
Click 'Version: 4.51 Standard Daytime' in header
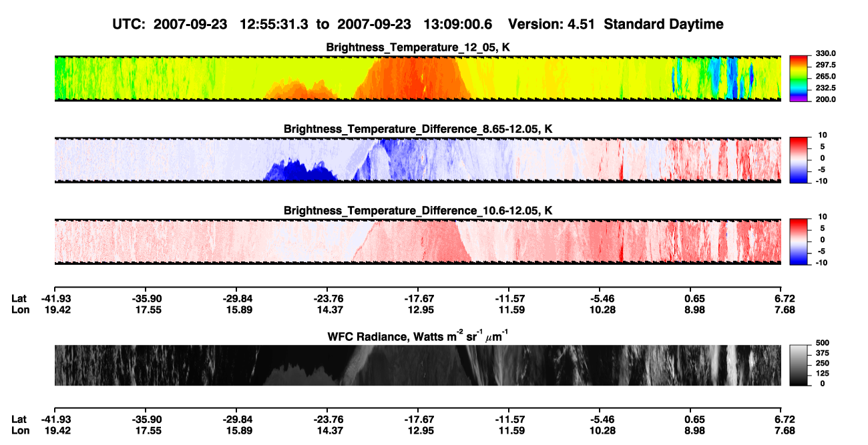[x=616, y=24]
